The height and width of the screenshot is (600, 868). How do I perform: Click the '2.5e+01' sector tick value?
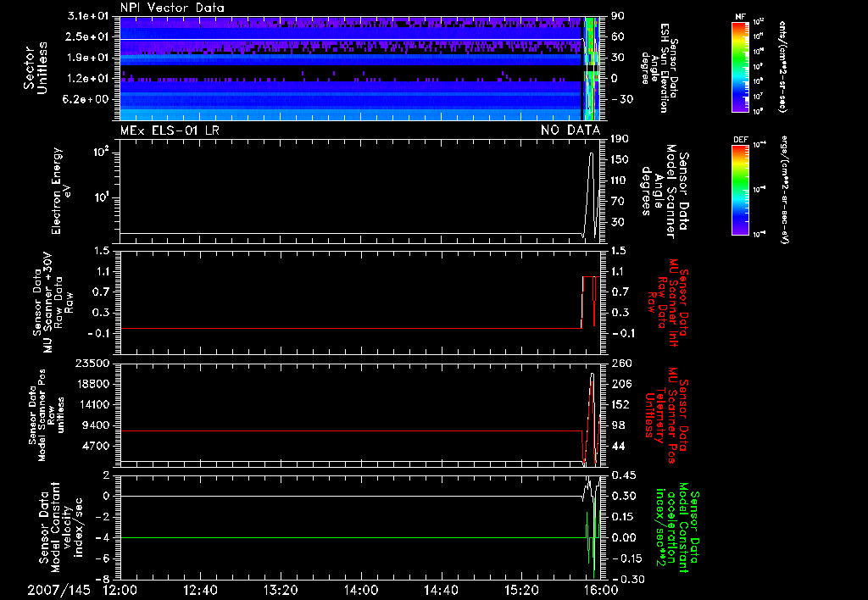tap(88, 36)
